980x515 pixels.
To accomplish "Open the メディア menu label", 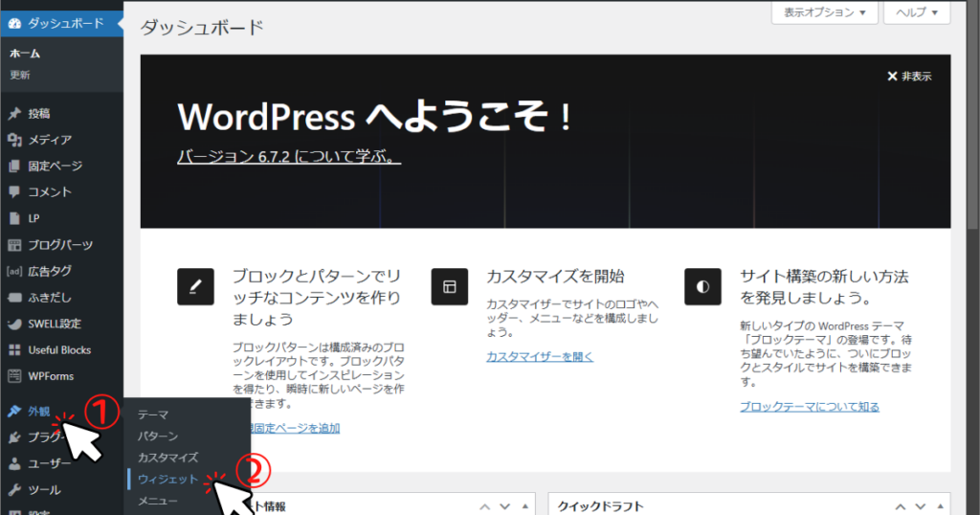I will (x=50, y=140).
